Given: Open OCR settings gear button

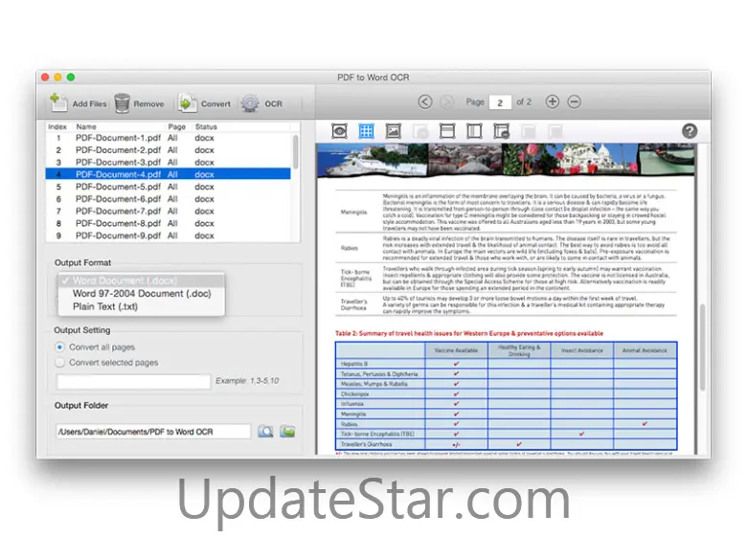Looking at the screenshot, I should tap(261, 103).
